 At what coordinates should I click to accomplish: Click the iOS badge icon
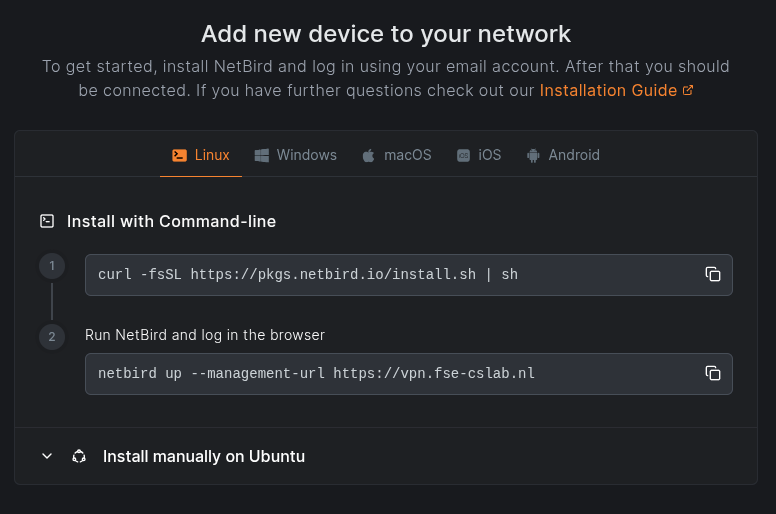(463, 156)
